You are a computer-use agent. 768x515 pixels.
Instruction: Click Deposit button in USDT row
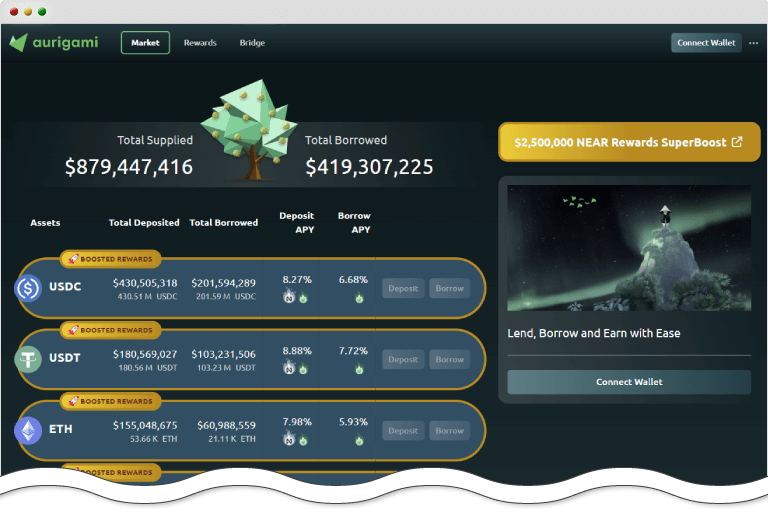point(403,359)
